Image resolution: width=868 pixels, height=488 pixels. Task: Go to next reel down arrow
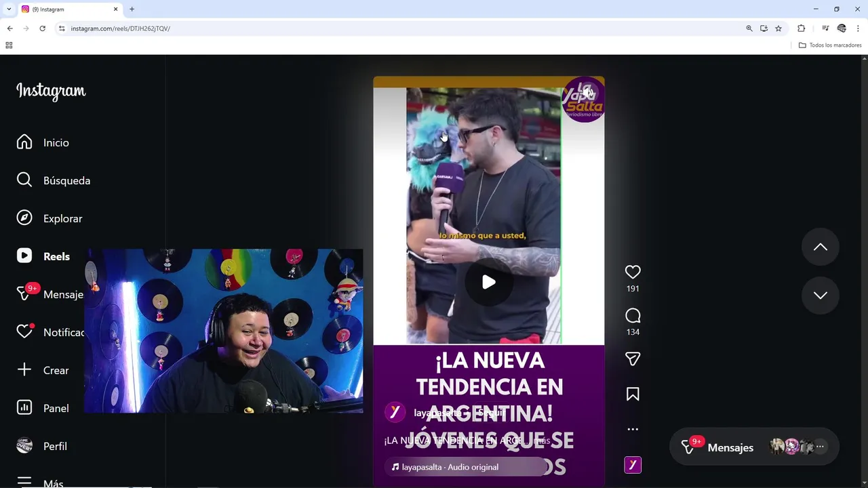[x=821, y=296]
